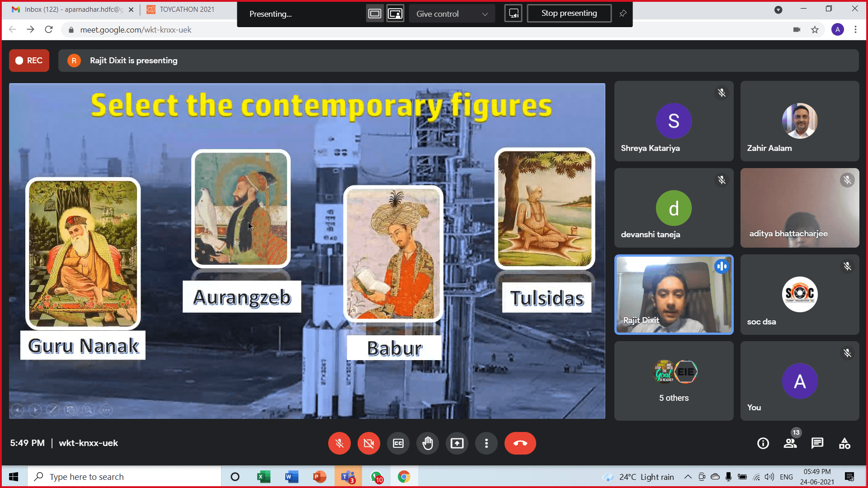Open Chrome three-dot menu
Viewport: 868px width, 488px height.
(855, 30)
